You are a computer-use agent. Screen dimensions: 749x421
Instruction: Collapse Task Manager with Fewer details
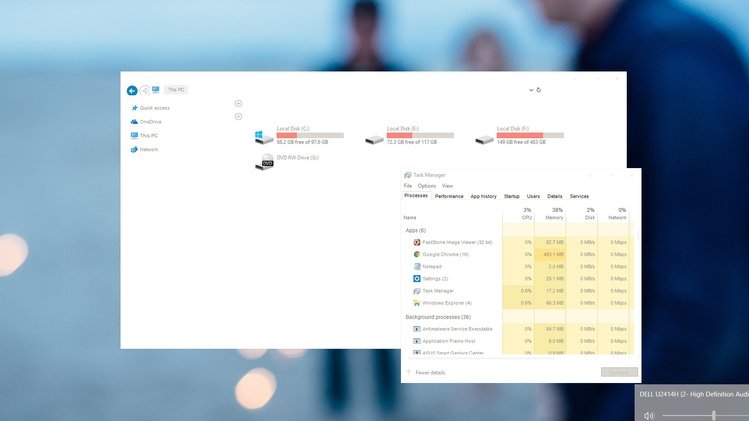click(x=430, y=373)
